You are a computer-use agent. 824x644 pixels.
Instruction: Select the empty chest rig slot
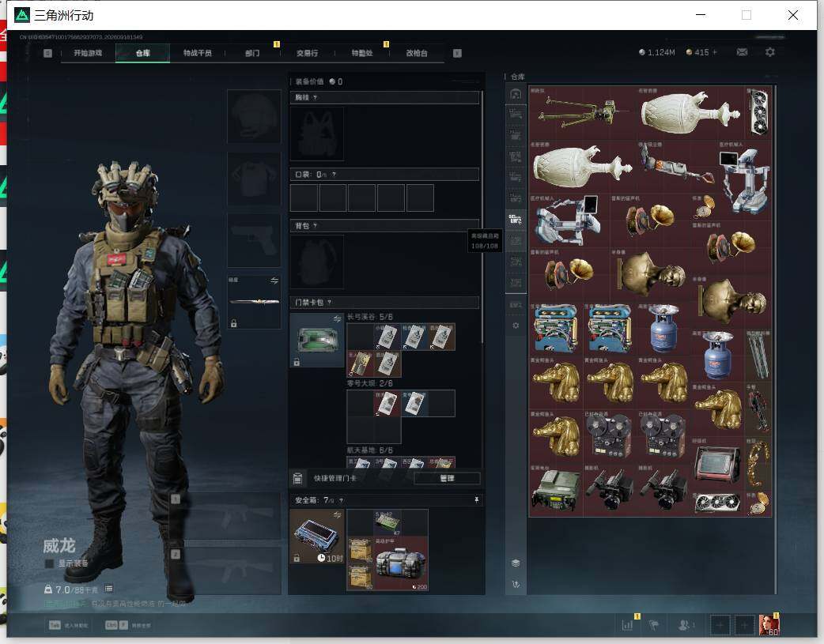pos(317,134)
